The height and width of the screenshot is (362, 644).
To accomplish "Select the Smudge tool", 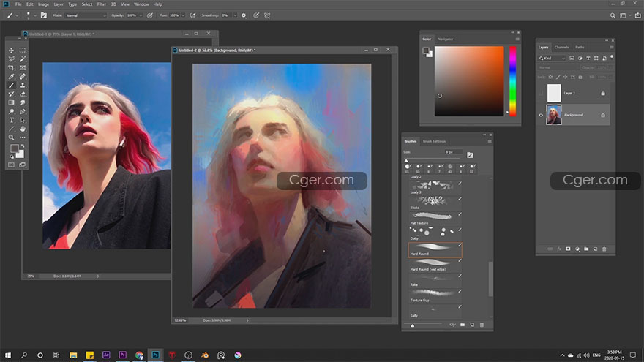I will [x=23, y=102].
